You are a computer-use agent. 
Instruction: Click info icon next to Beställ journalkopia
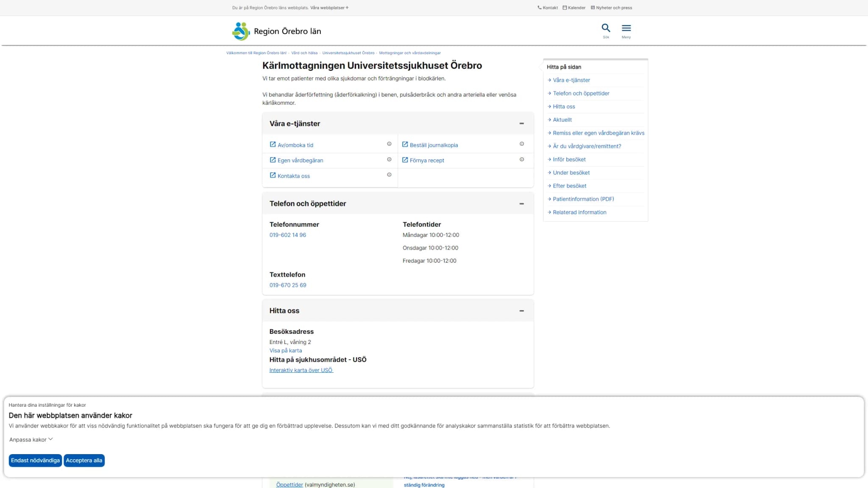tap(522, 144)
